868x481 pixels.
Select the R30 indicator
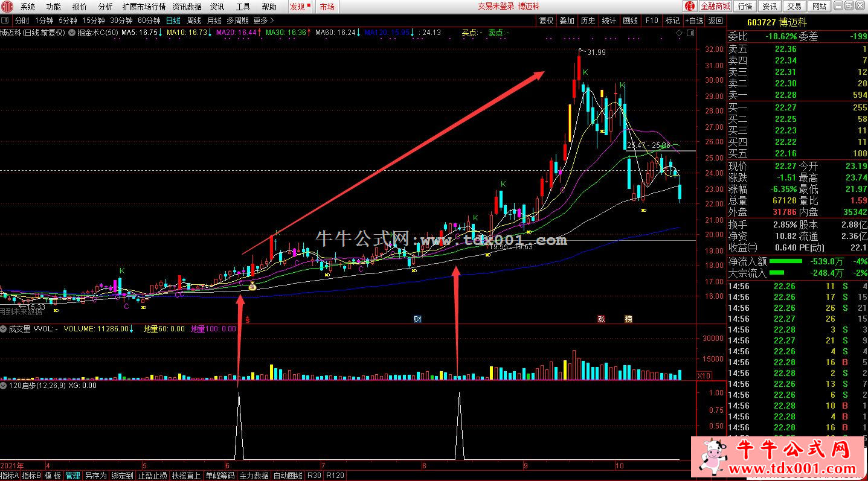tap(314, 476)
